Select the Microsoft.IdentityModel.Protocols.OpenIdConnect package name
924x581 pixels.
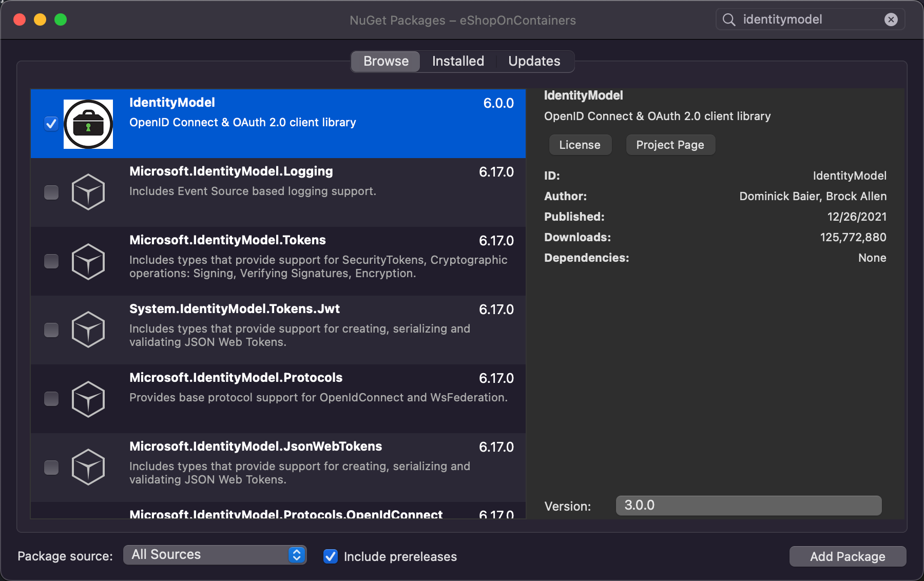[x=286, y=513]
